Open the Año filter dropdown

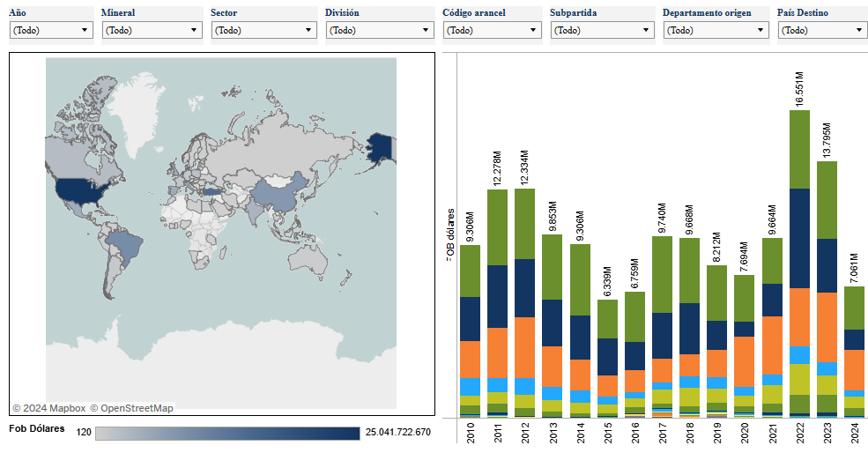51,30
